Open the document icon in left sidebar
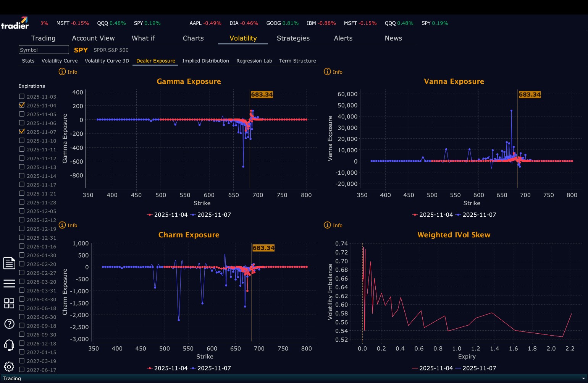The height and width of the screenshot is (383, 588). (9, 263)
